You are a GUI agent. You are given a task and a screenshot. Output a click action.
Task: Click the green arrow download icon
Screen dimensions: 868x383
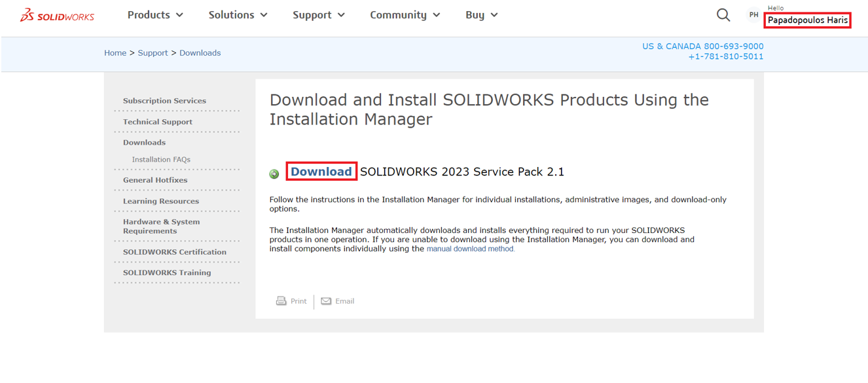point(274,173)
